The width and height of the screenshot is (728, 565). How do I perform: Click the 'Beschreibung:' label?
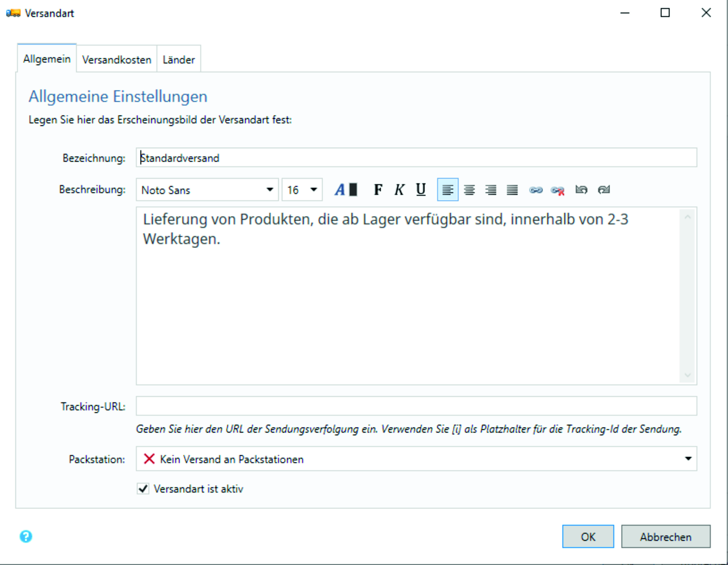click(92, 189)
